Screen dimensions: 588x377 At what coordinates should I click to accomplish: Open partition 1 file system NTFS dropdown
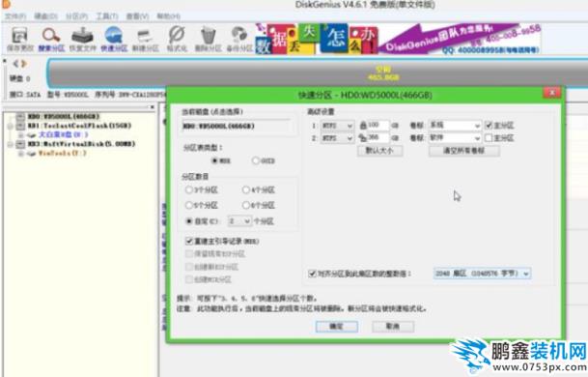(x=338, y=126)
